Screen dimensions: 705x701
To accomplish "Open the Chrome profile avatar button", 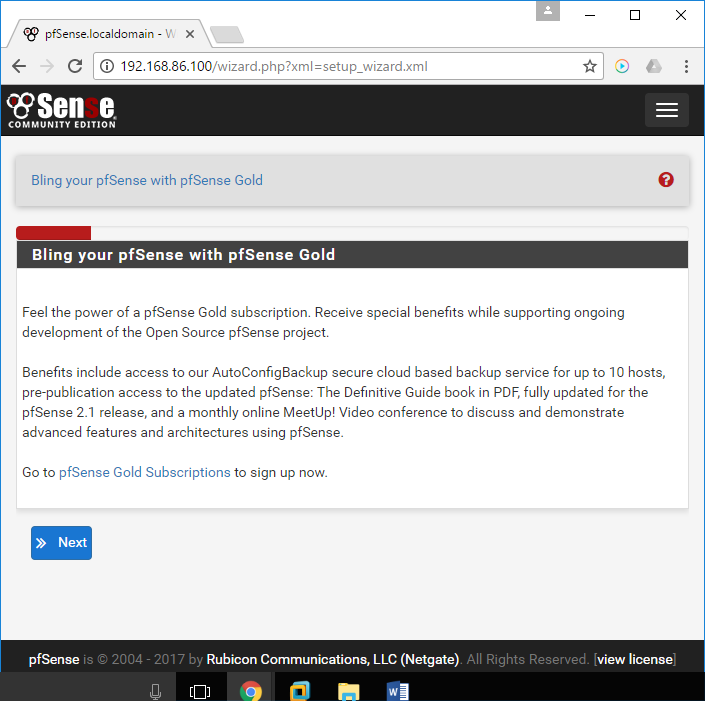I will coord(548,11).
